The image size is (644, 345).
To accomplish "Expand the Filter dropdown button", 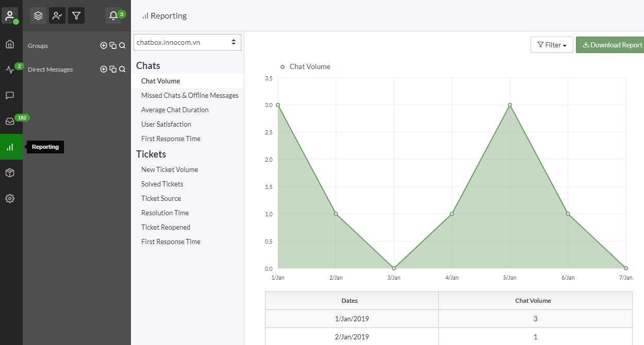I will coord(552,45).
